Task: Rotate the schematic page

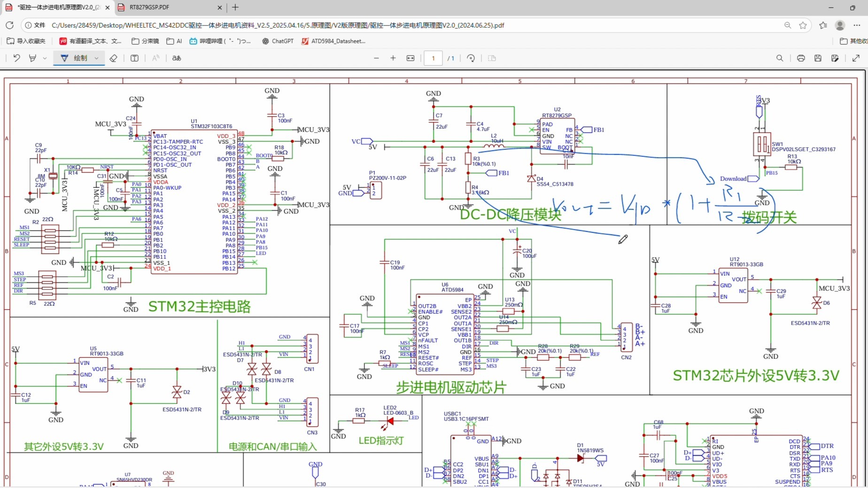Action: click(x=471, y=58)
